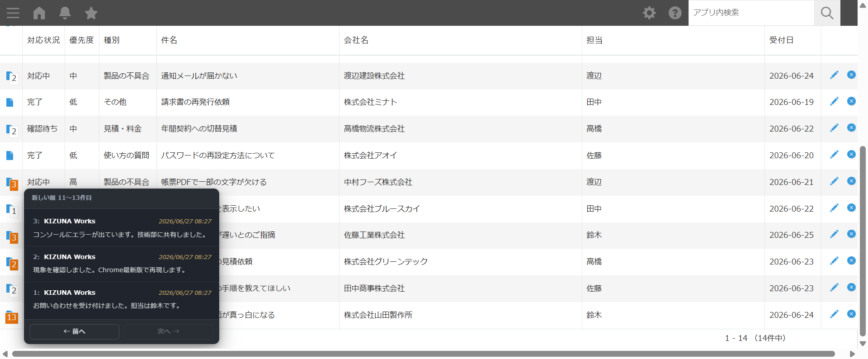
Task: Click the search magnifier button
Action: pyautogui.click(x=827, y=13)
